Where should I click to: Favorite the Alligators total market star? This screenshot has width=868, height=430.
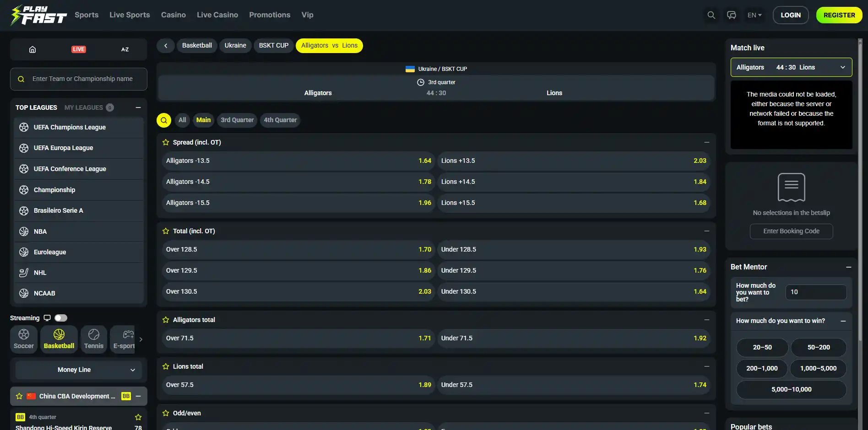166,320
